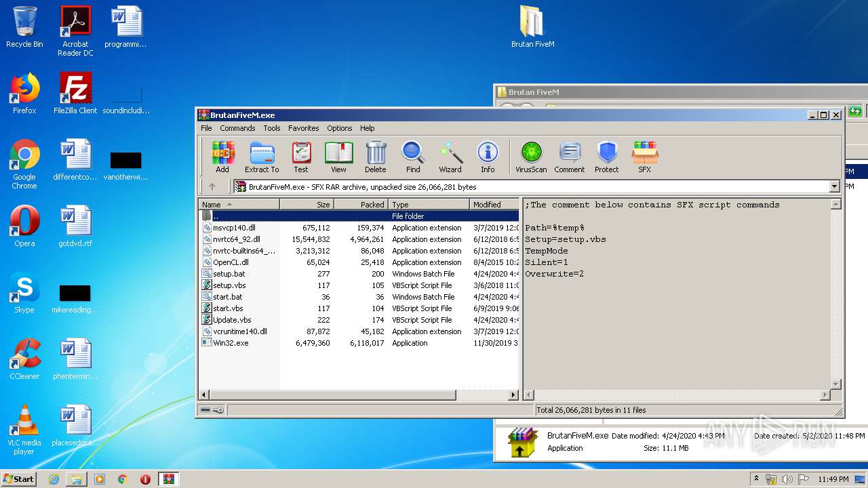Sort files by Type column header
The width and height of the screenshot is (868, 488).
(429, 204)
